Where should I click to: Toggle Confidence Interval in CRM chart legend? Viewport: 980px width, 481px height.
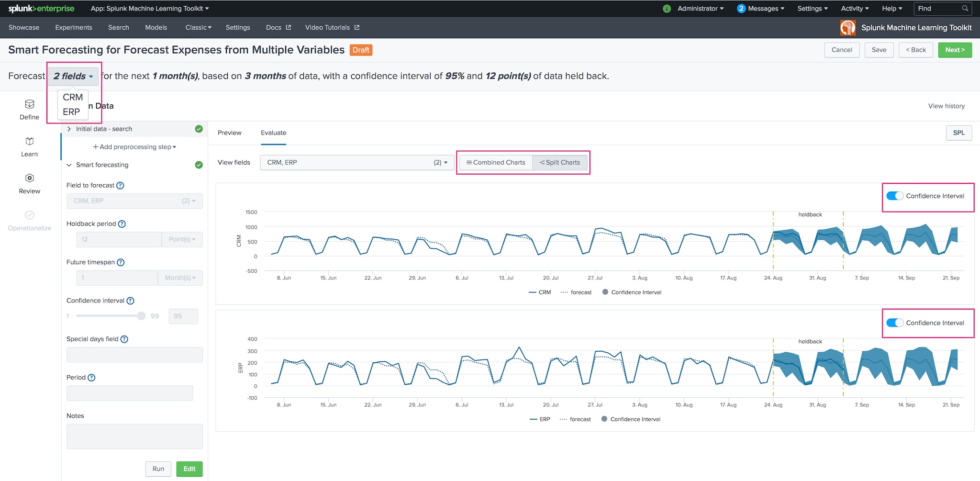(632, 292)
